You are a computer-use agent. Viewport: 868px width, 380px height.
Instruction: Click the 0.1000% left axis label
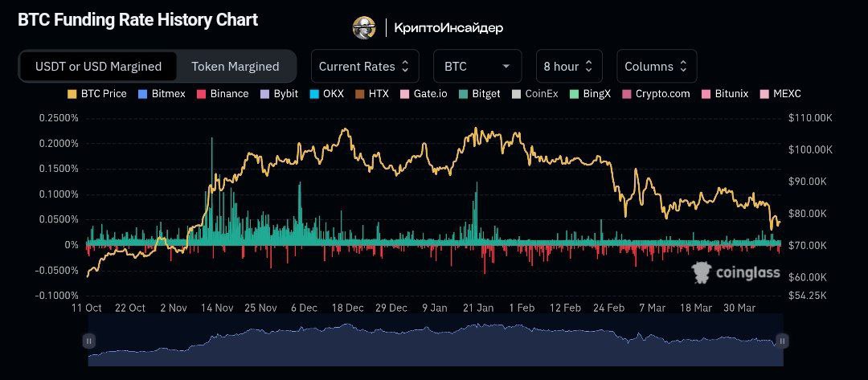click(59, 194)
